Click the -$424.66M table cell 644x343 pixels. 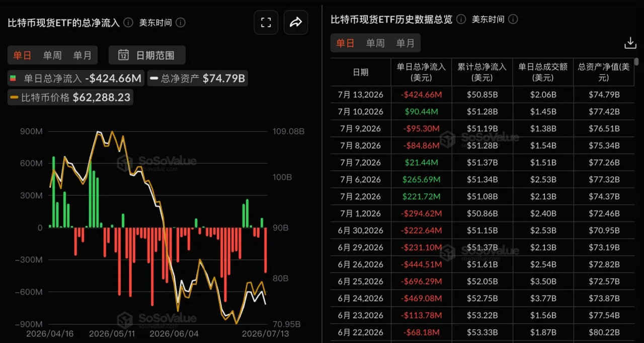click(421, 95)
